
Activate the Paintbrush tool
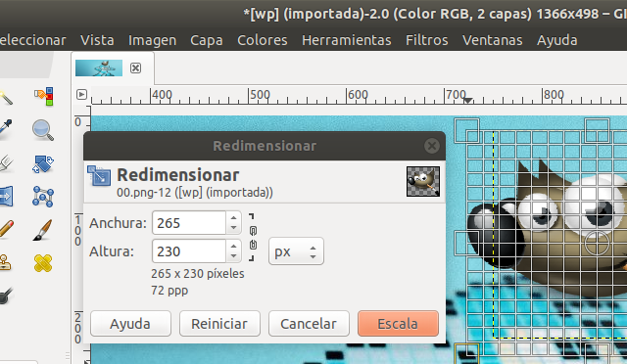click(x=43, y=230)
